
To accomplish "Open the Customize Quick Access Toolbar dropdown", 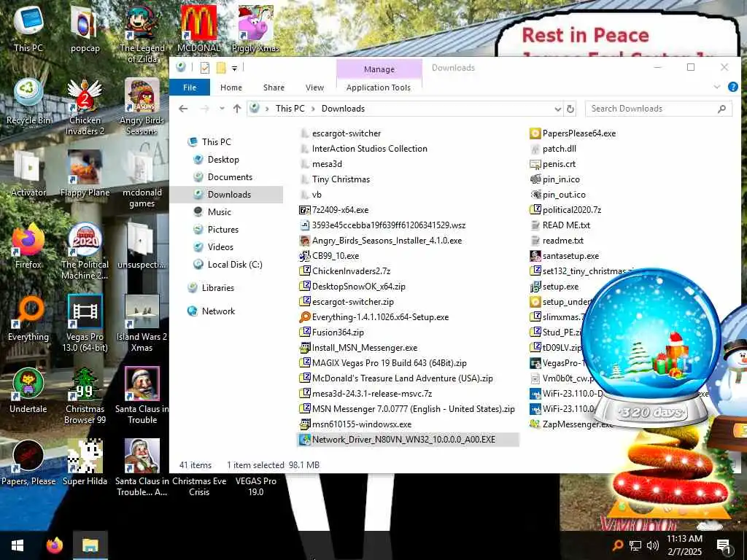I will tap(234, 68).
